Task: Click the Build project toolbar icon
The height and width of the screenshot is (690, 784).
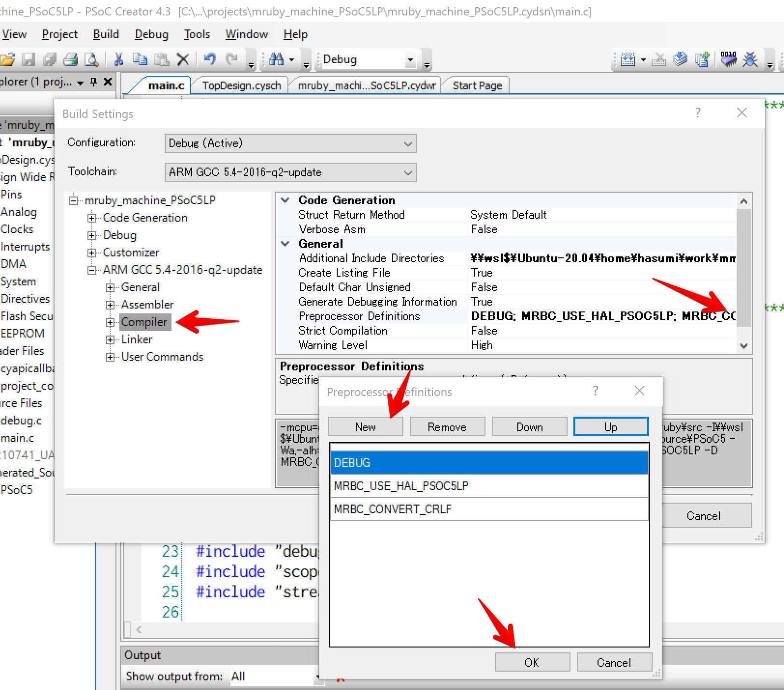Action: pyautogui.click(x=627, y=59)
